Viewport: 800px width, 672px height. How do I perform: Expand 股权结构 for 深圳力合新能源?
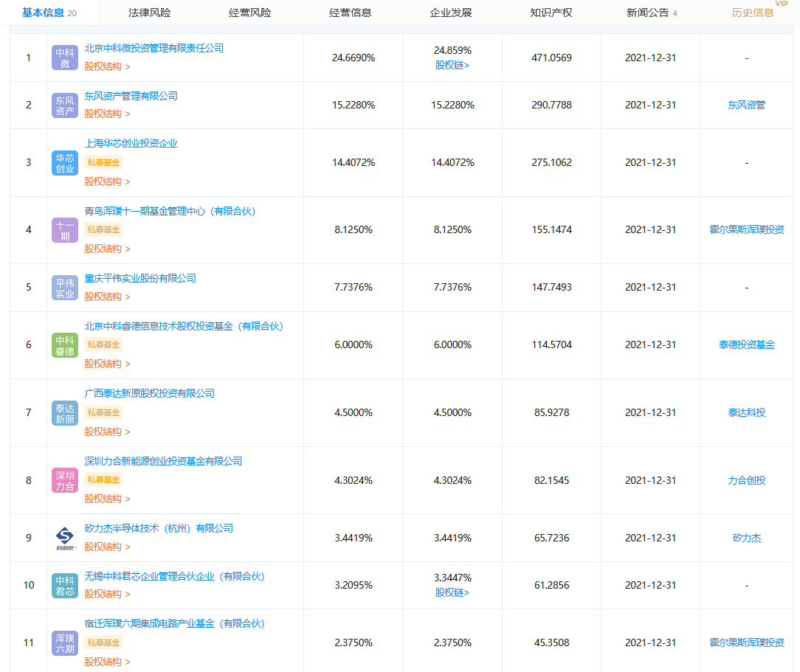[x=107, y=499]
